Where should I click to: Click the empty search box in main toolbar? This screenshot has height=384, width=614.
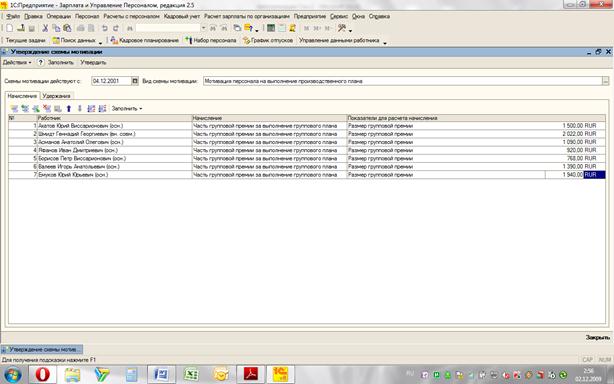[x=168, y=28]
